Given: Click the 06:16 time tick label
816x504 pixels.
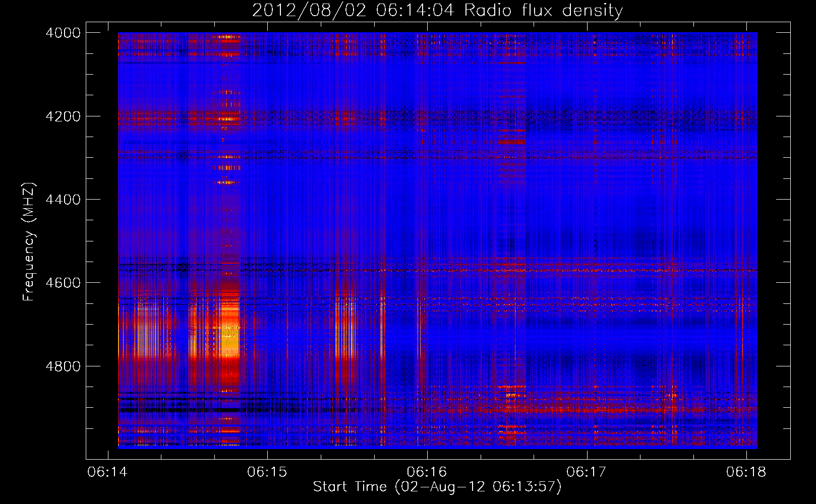Looking at the screenshot, I should [427, 472].
